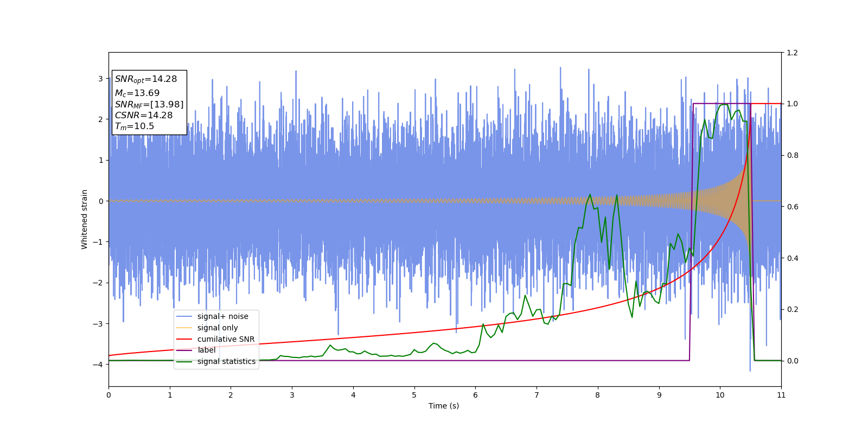Click the 'signal only' legend entry

click(207, 328)
